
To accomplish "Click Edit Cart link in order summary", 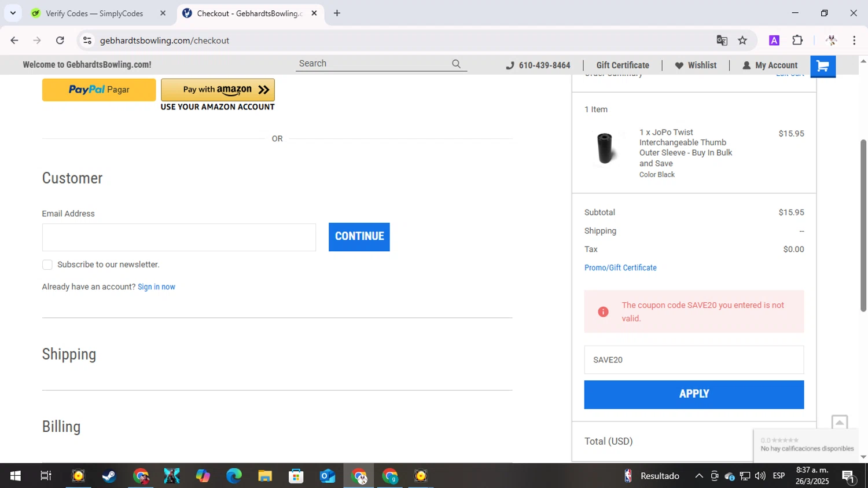I will click(x=790, y=75).
